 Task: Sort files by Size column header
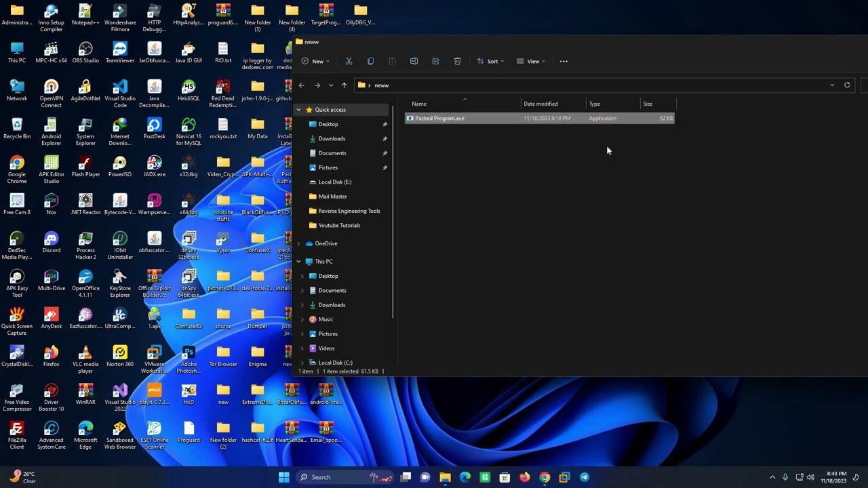[x=648, y=104]
